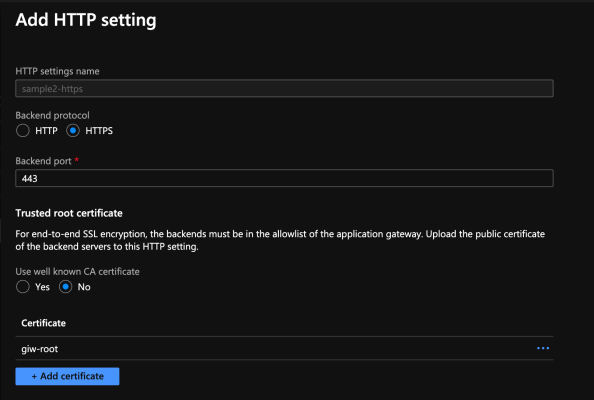The width and height of the screenshot is (594, 400).
Task: Select the giw-root certificate row
Action: [284, 348]
